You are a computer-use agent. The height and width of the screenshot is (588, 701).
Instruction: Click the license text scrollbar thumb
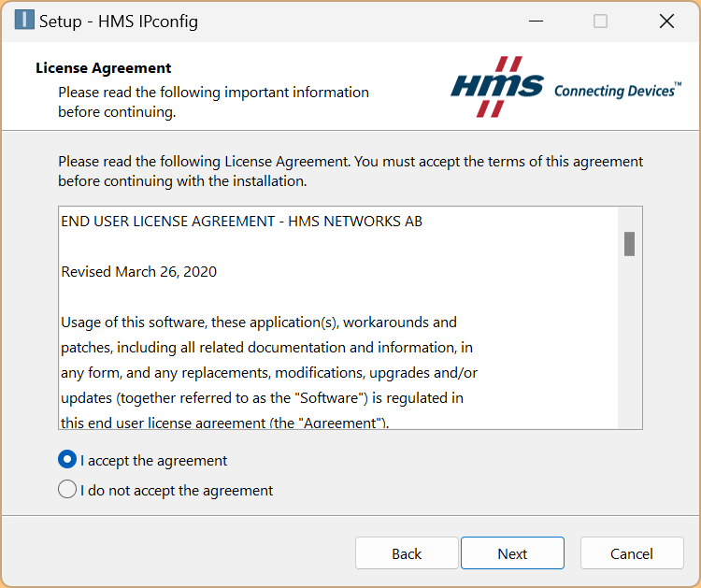(x=629, y=244)
